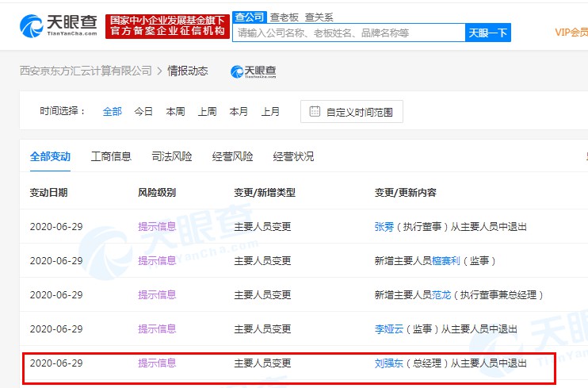Click the 变更/新增类型 column header
The image size is (588, 388).
265,193
